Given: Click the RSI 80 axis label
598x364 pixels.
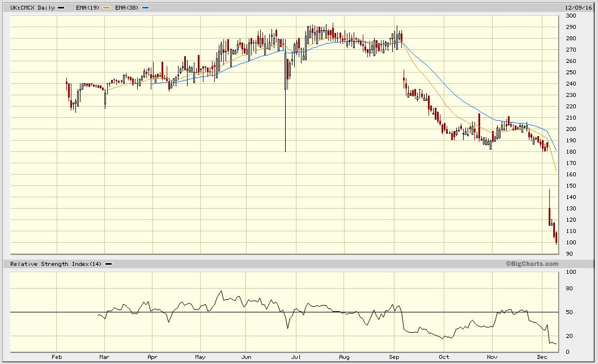Looking at the screenshot, I should [570, 289].
